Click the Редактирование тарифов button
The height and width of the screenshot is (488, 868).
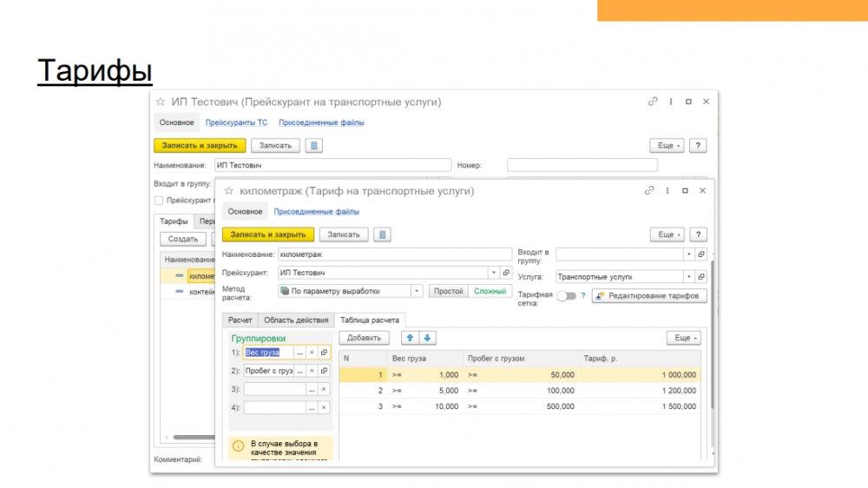[650, 296]
